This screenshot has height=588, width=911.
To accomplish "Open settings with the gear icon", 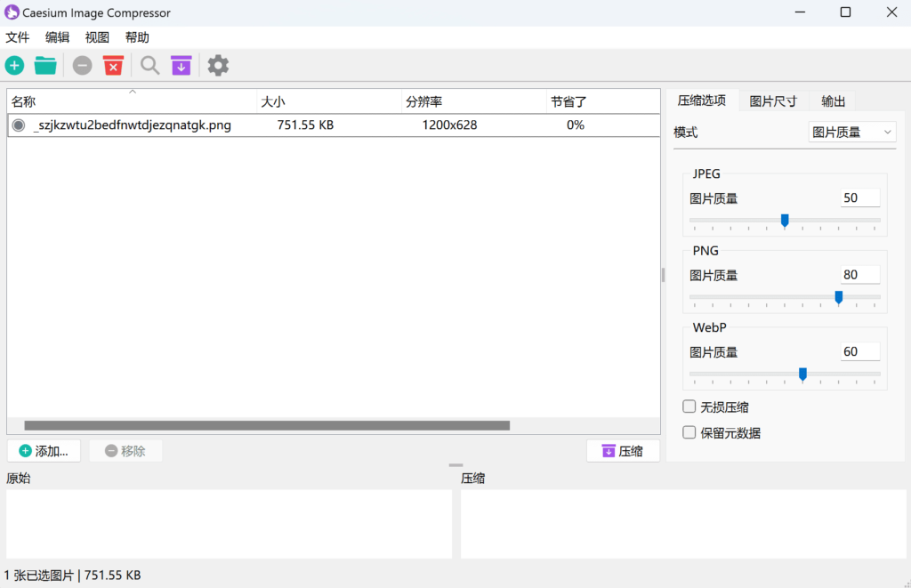I will point(219,66).
